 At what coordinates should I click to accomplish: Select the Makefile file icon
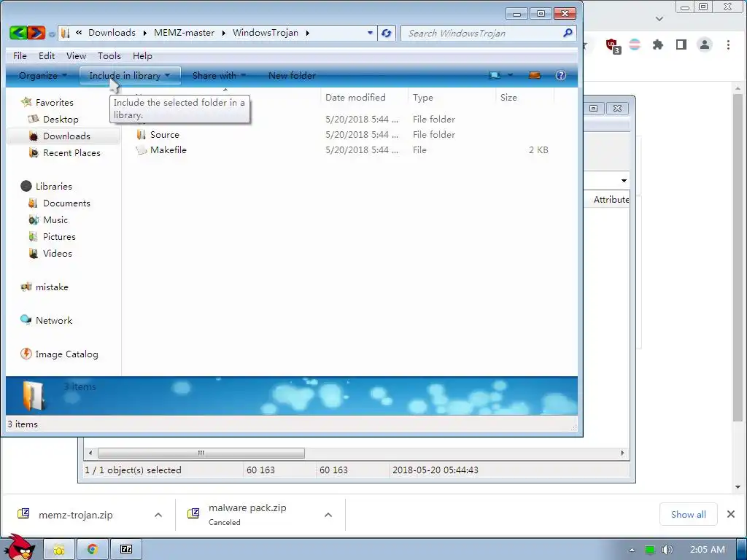click(x=141, y=150)
